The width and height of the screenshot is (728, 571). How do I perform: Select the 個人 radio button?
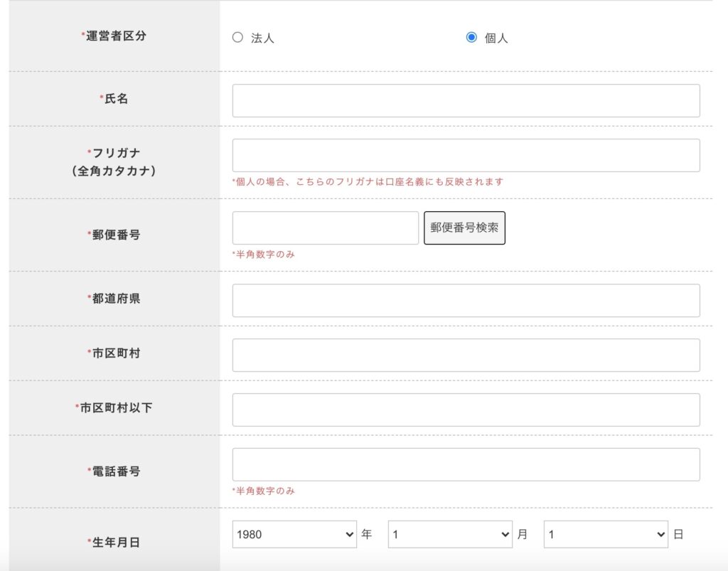tap(471, 38)
